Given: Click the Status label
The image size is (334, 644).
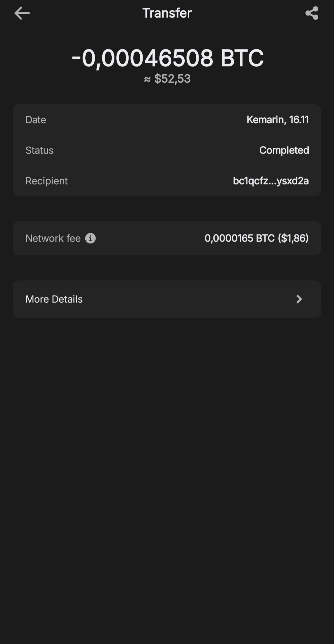Looking at the screenshot, I should point(39,150).
